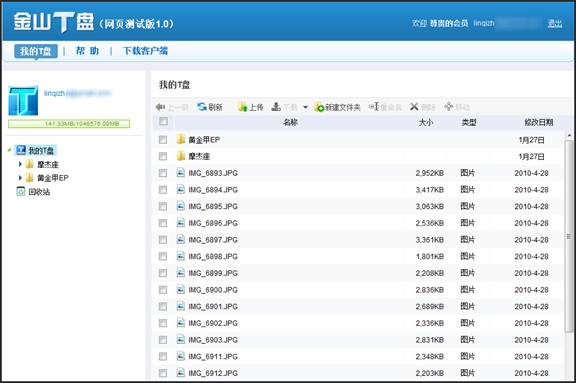Check the box for IMG_6897.JPG

(163, 240)
